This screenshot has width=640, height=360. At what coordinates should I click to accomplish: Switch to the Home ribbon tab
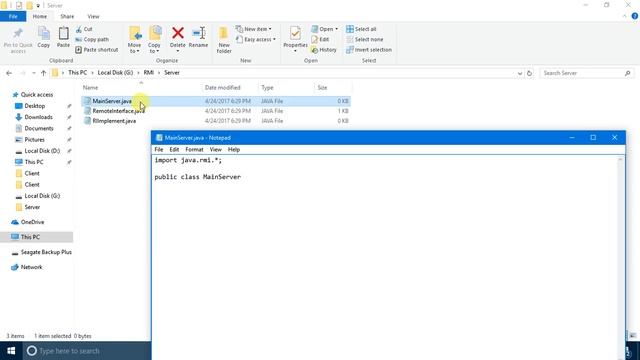pos(40,16)
